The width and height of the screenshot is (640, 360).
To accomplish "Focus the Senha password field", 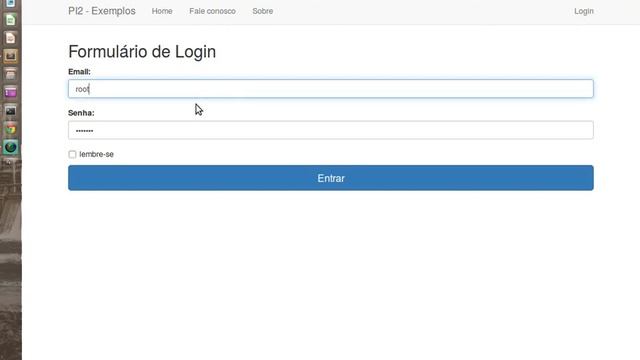I will [331, 130].
